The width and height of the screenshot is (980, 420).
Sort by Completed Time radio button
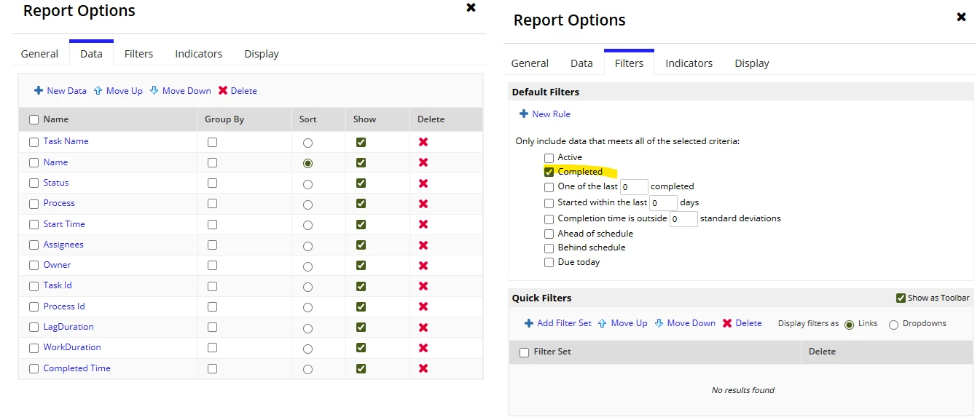click(307, 370)
